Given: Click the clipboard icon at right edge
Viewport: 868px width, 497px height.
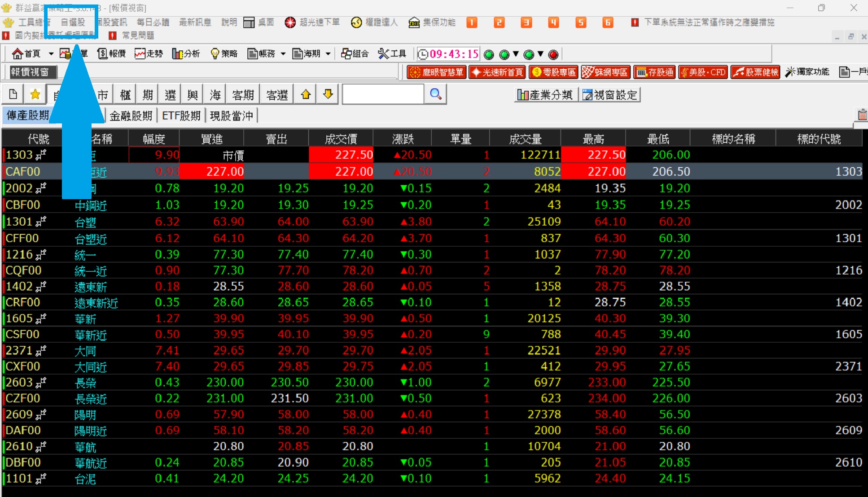Looking at the screenshot, I should pyautogui.click(x=862, y=115).
